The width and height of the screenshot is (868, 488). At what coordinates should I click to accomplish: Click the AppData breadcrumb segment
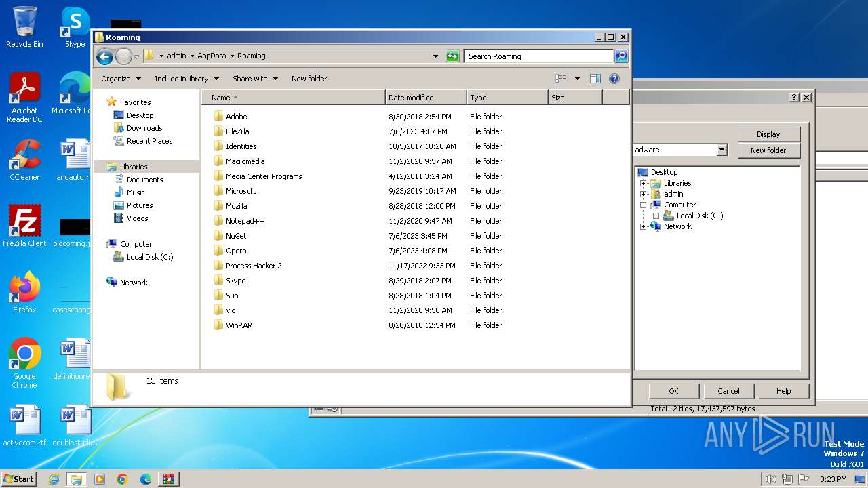coord(212,56)
